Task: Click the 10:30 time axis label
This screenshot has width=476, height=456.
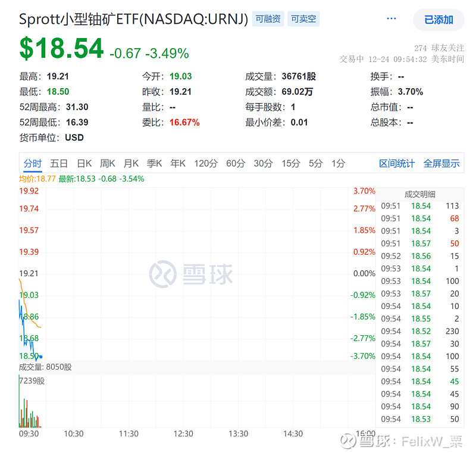Action: pyautogui.click(x=73, y=433)
